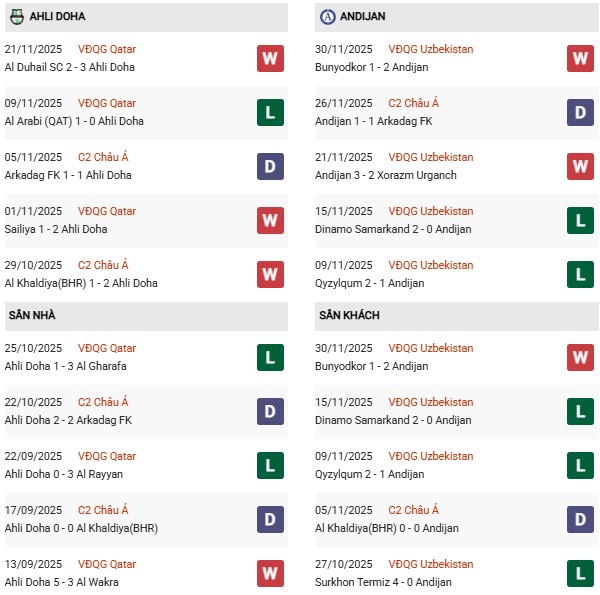The width and height of the screenshot is (600, 595).
Task: Open the SÂN NHÀ section header
Action: click(x=32, y=315)
